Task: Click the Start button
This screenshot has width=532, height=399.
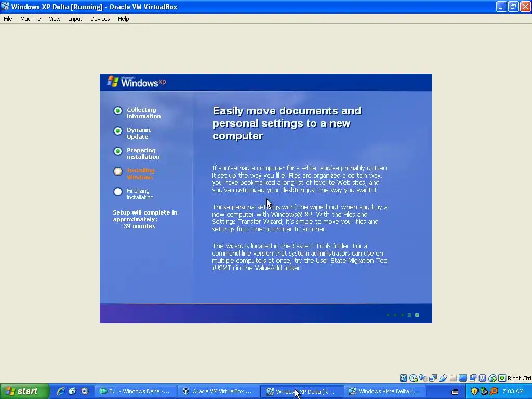Action: click(24, 391)
